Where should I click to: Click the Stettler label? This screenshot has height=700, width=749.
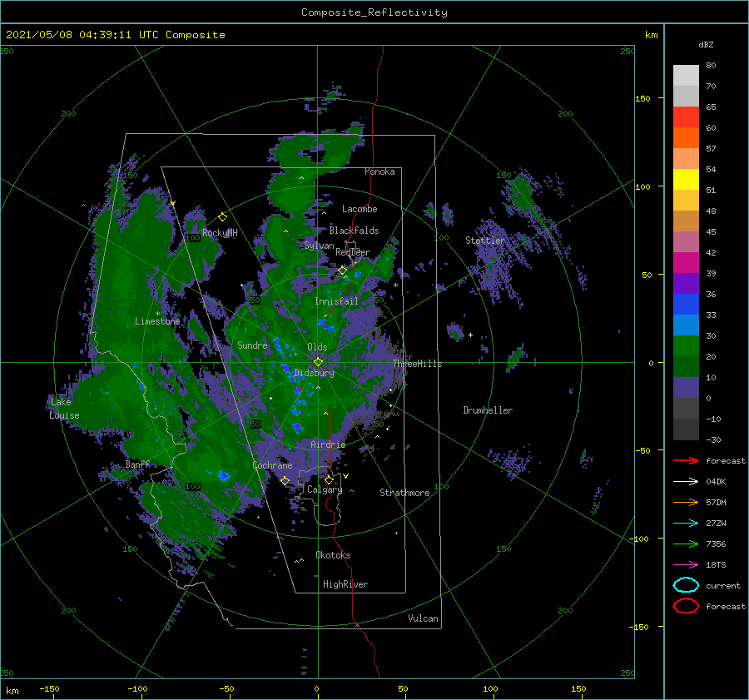pos(485,241)
